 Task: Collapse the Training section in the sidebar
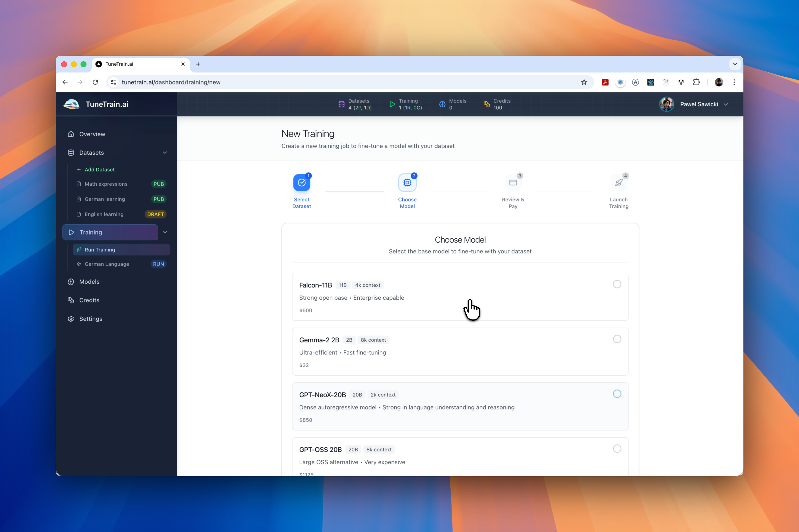click(x=165, y=233)
